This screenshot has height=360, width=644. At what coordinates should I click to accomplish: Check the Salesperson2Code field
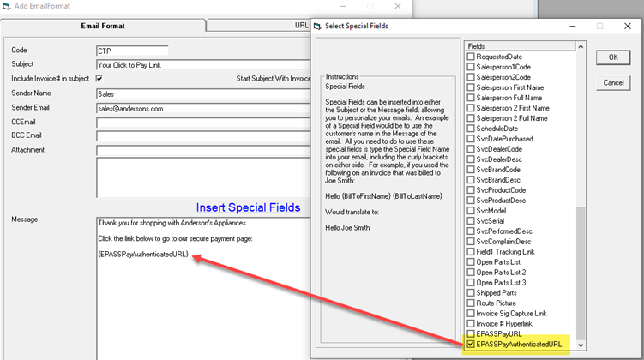471,77
